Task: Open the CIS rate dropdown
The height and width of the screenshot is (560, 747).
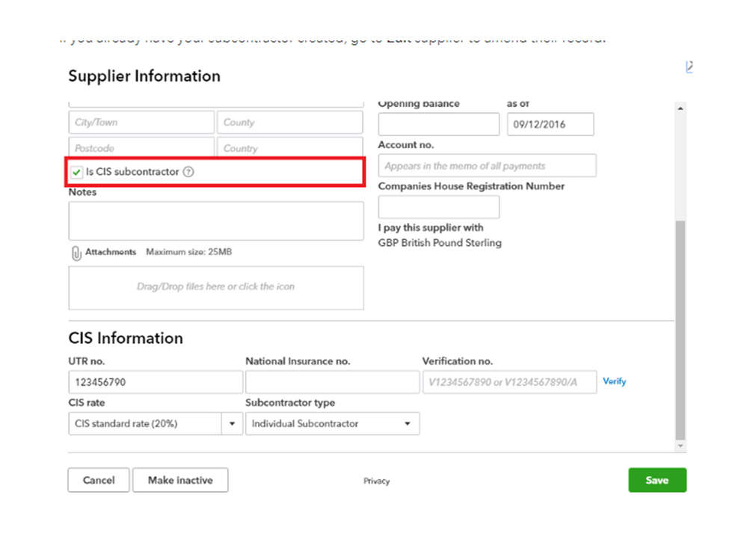Action: coord(231,424)
